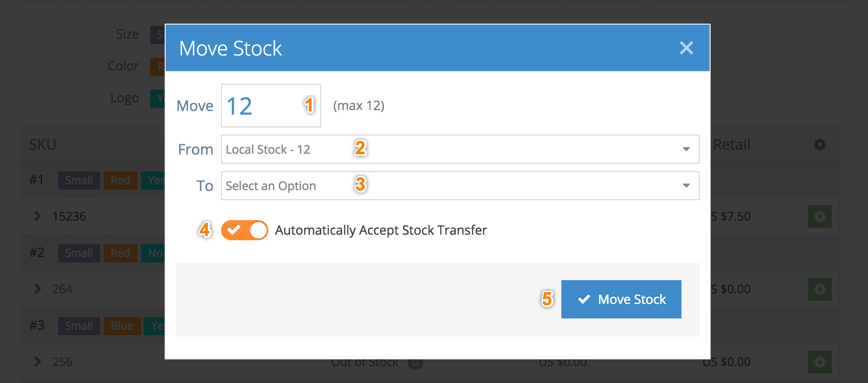Disable Automatically Accept Stock Transfer toggle

click(244, 230)
